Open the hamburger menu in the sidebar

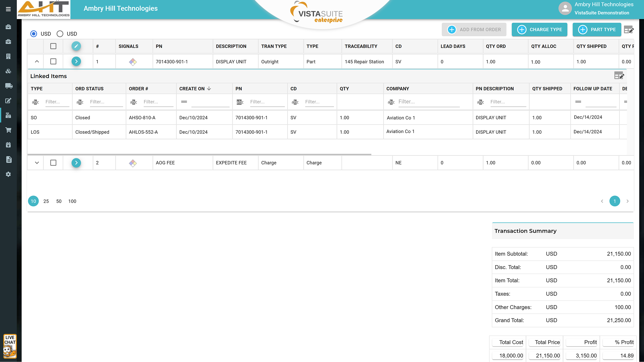click(8, 9)
